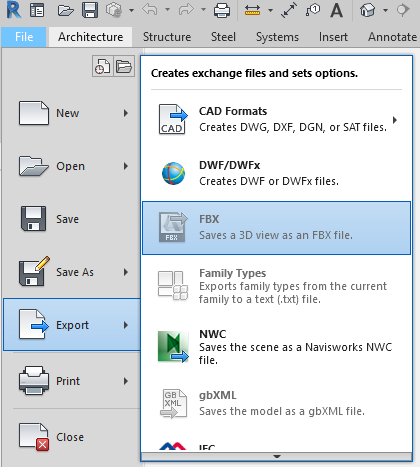Click the Print icon in quick access toolbar

pyautogui.click(x=222, y=10)
